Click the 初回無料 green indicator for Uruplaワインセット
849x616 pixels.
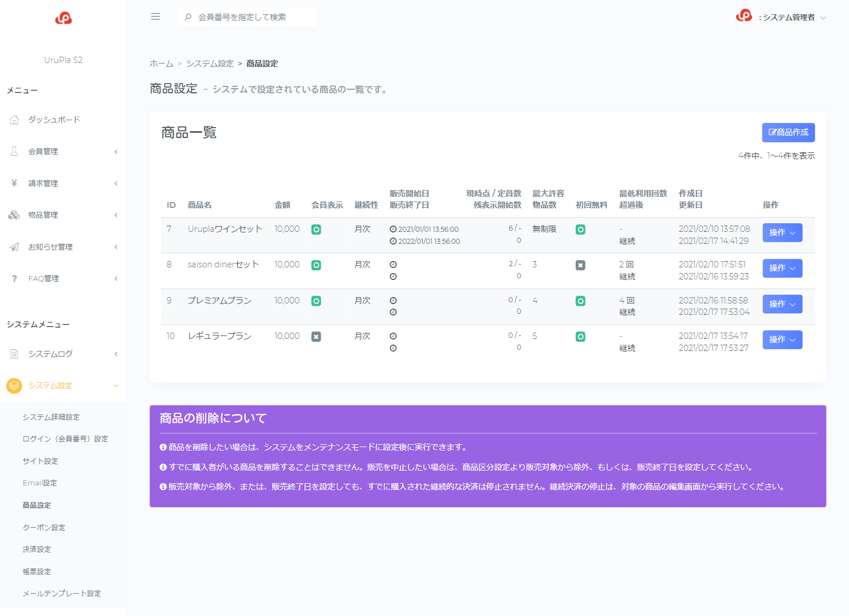coord(580,230)
